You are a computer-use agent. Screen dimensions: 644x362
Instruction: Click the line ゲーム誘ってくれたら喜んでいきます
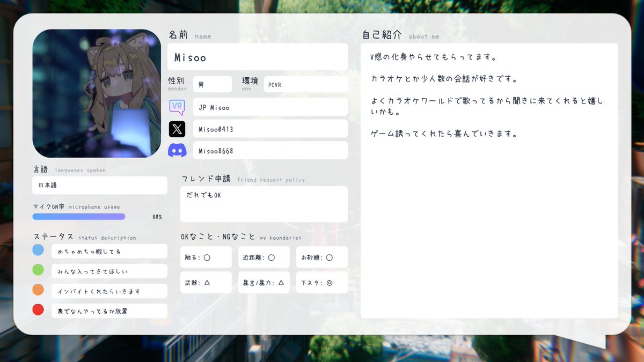pyautogui.click(x=444, y=134)
